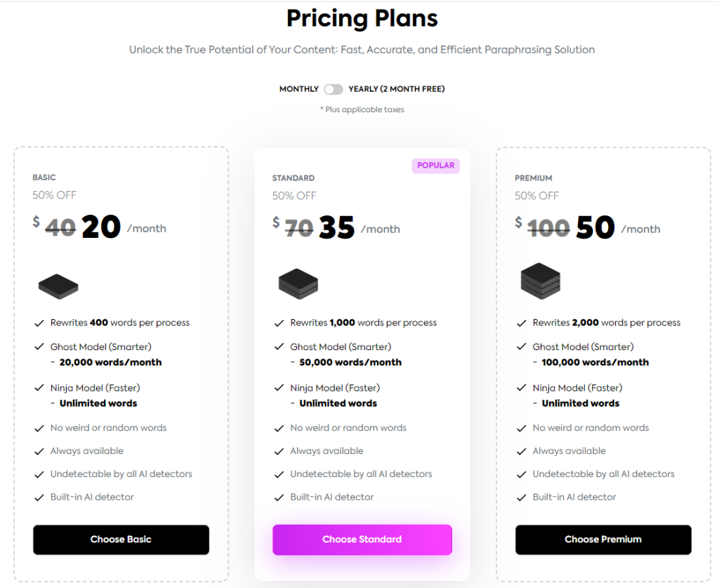Image resolution: width=719 pixels, height=588 pixels.
Task: Click the Standard plan stacked-cube icon
Action: [298, 283]
